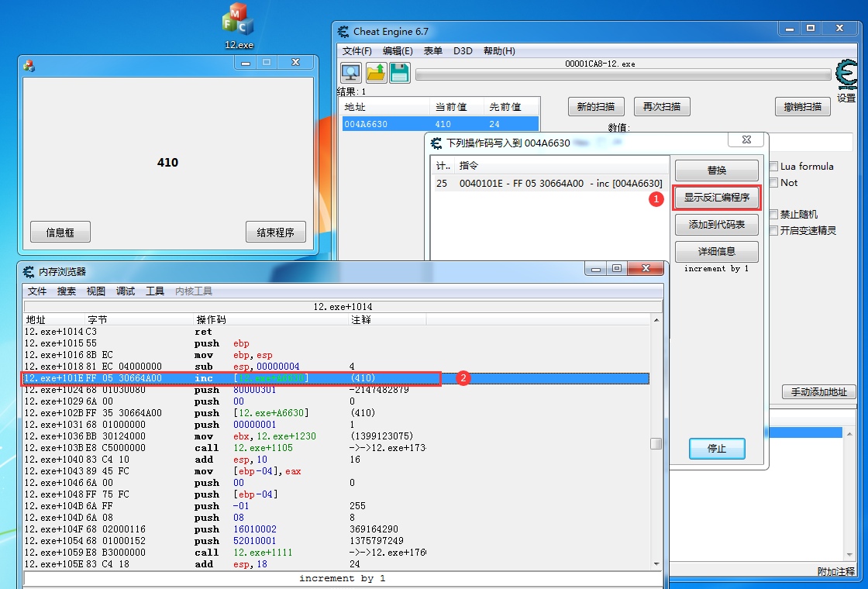Click the 再次扫描 button
868x589 pixels.
click(x=662, y=106)
